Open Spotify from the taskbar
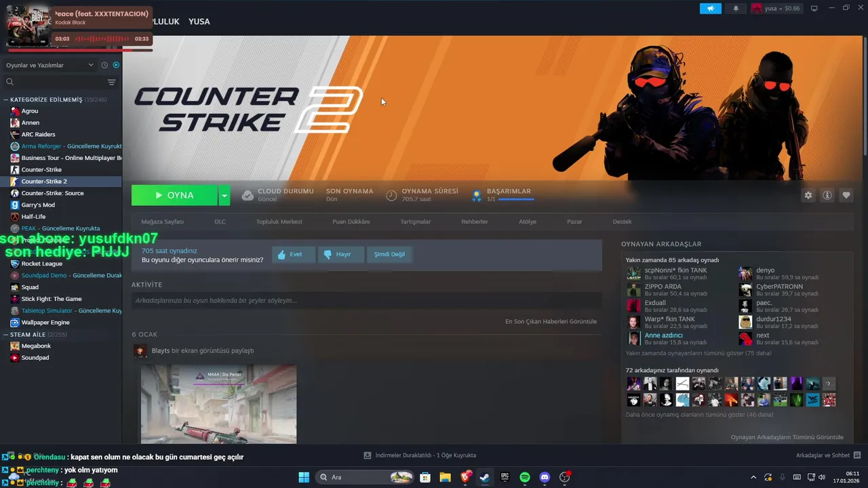Image resolution: width=868 pixels, height=488 pixels. click(525, 477)
